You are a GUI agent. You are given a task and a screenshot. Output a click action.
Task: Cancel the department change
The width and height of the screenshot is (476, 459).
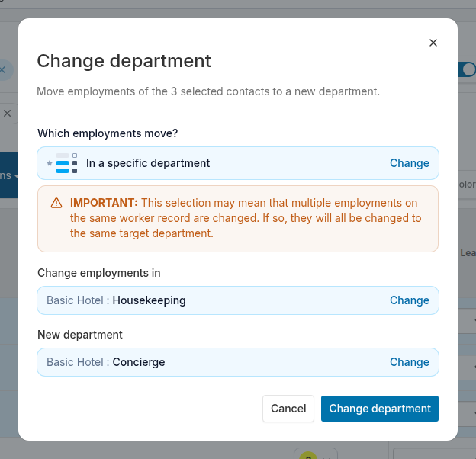click(288, 409)
